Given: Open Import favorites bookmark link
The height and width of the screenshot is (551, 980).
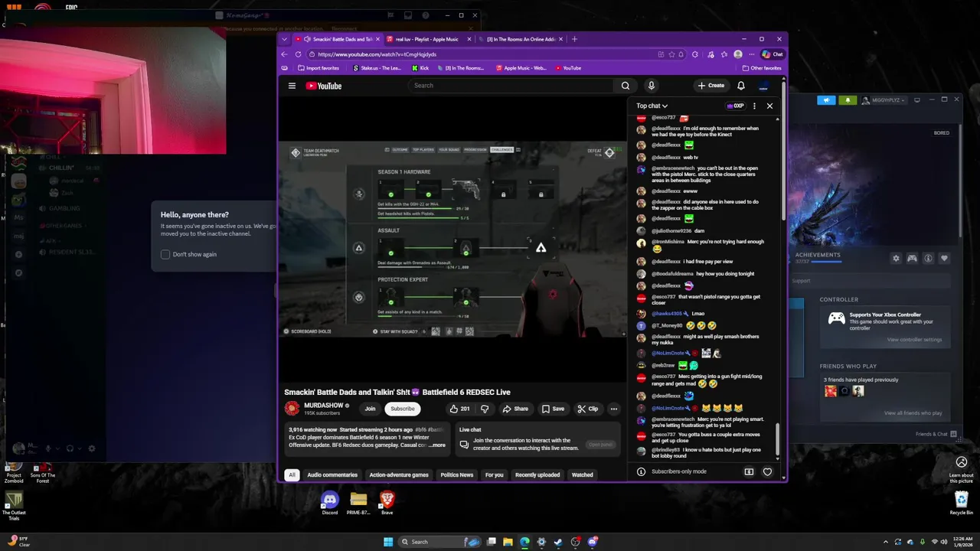Looking at the screenshot, I should click(318, 68).
